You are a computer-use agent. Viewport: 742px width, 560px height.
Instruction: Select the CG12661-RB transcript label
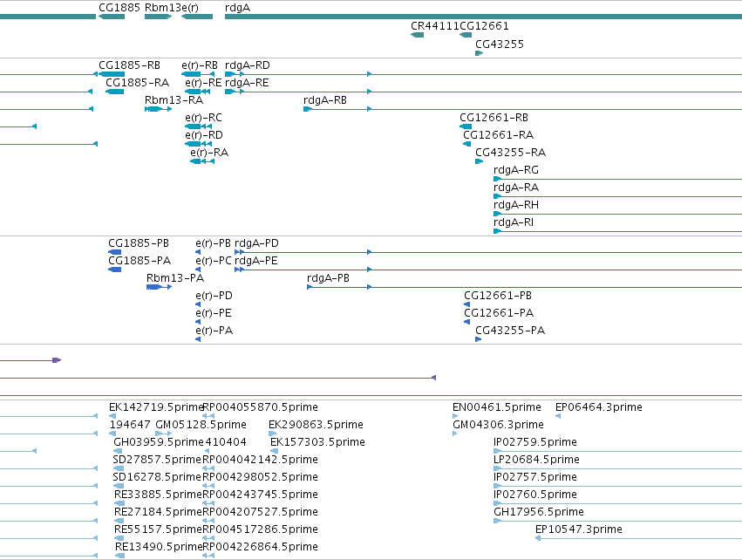click(x=494, y=118)
